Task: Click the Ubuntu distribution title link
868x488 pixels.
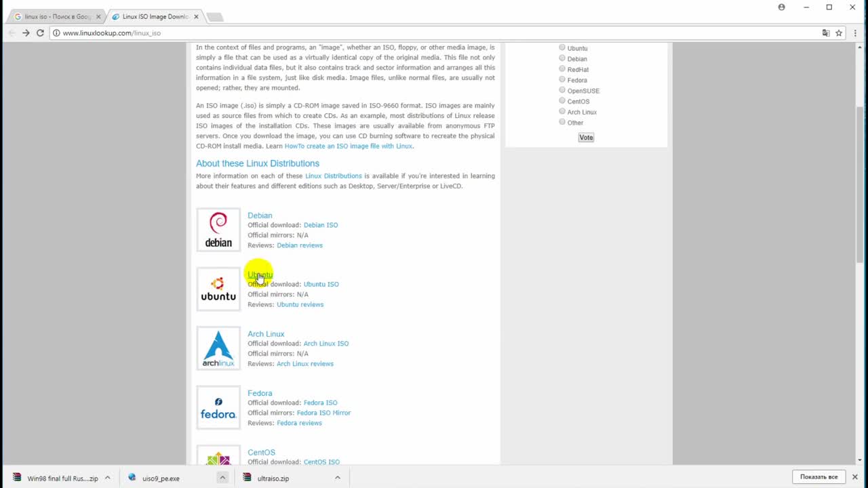Action: coord(260,274)
